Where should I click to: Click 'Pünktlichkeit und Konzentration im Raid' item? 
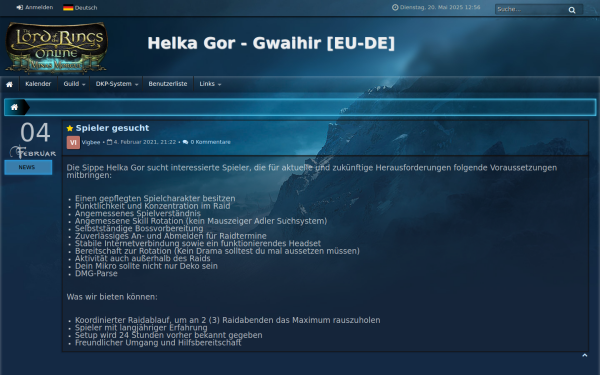tap(153, 206)
